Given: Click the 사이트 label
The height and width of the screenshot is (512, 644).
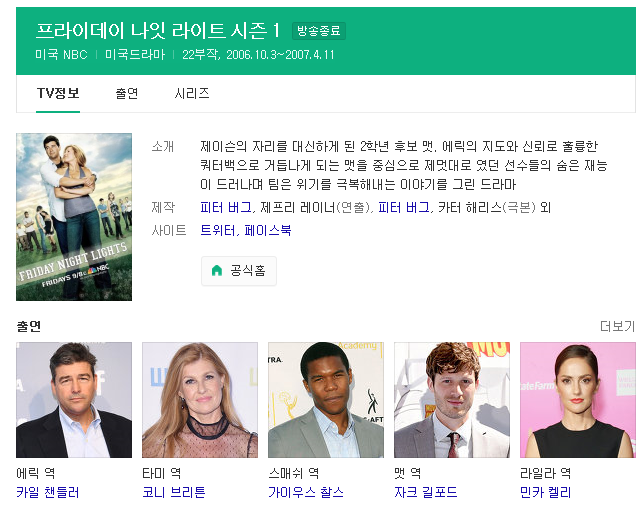Looking at the screenshot, I should point(169,230).
